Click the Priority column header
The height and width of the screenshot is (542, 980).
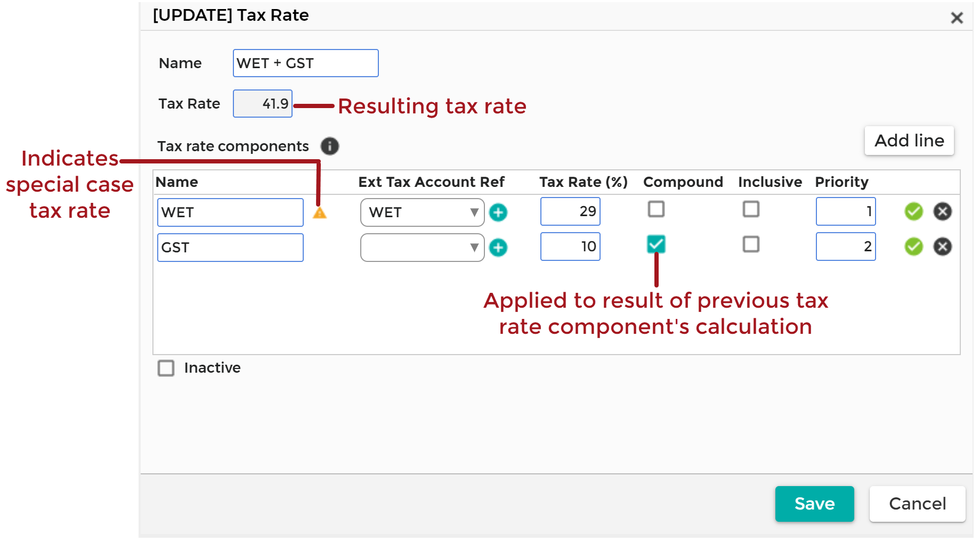[842, 182]
